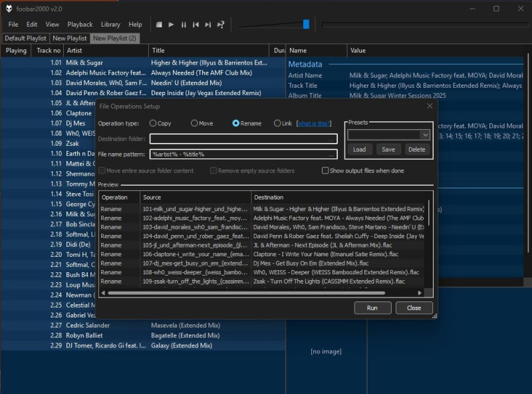The width and height of the screenshot is (532, 394).
Task: Open the file name pattern options button
Action: (x=331, y=154)
